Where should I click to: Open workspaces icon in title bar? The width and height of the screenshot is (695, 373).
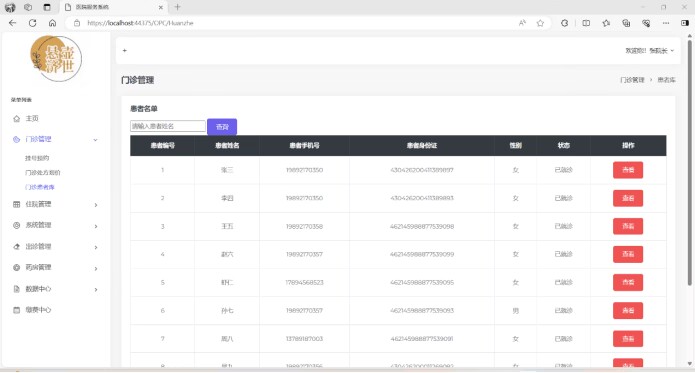(x=28, y=7)
